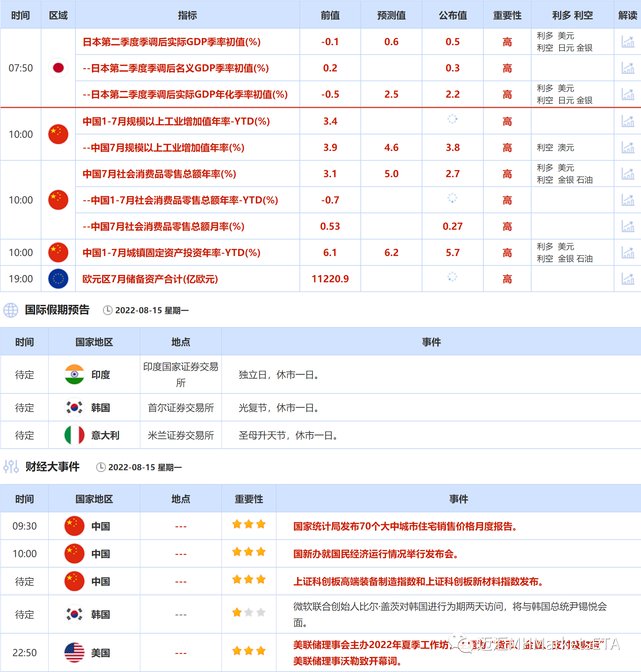
Task: Click China flag beside industrial output rows
Action: 58,134
